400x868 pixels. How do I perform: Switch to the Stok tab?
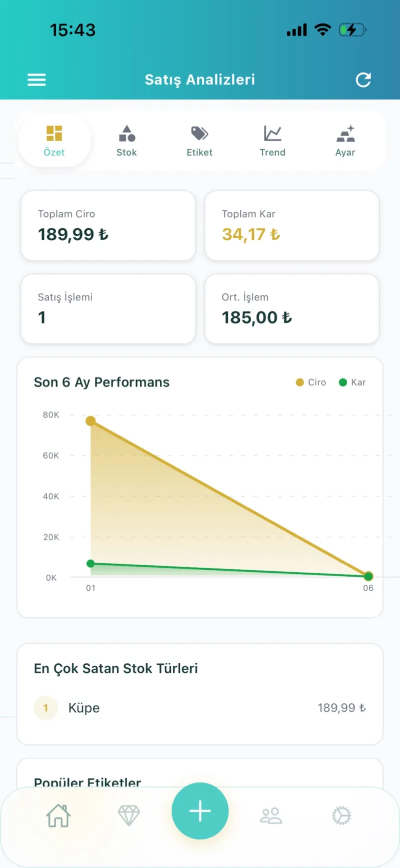click(x=126, y=141)
